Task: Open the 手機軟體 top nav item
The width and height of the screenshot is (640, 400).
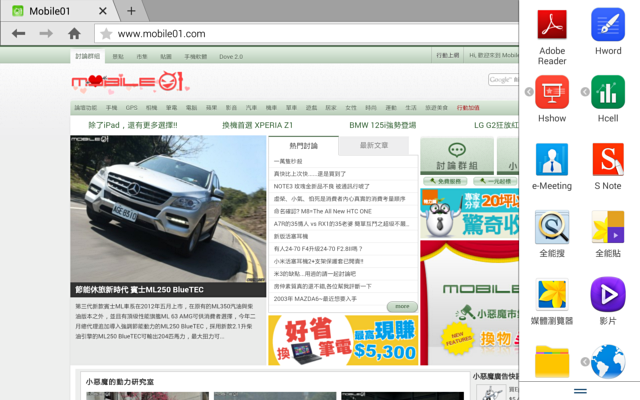Action: pyautogui.click(x=196, y=57)
